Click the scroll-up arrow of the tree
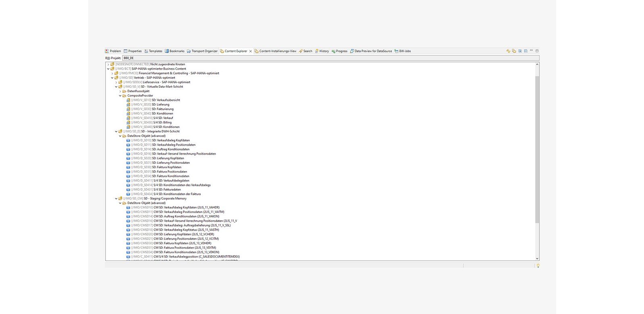This screenshot has width=644, height=314. coord(537,64)
